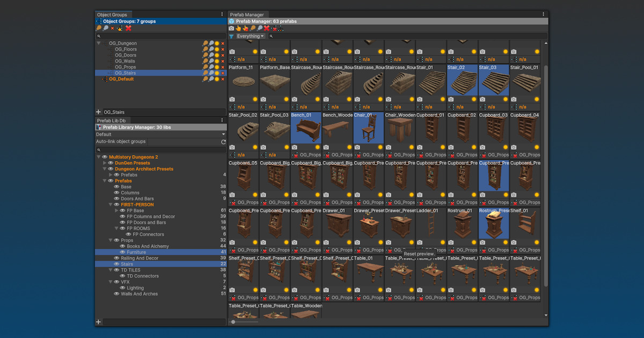The image size is (644, 338).
Task: Click the plus button at the bottom left
Action: tap(98, 322)
